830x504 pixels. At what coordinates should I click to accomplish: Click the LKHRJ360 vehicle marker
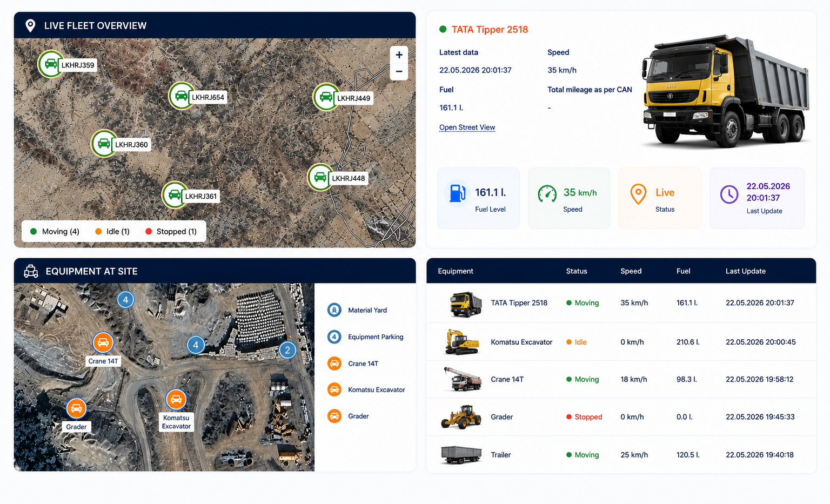104,144
